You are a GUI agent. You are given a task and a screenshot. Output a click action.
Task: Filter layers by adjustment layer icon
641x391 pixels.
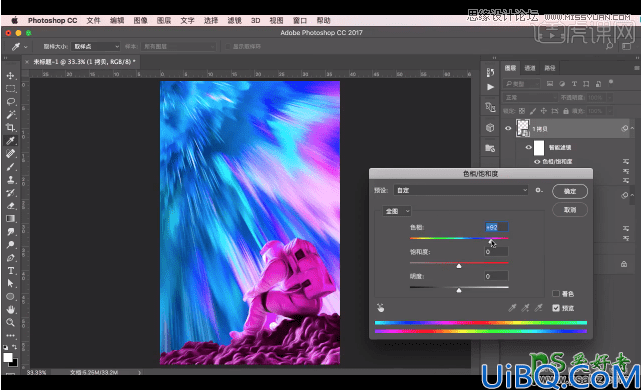pos(562,84)
